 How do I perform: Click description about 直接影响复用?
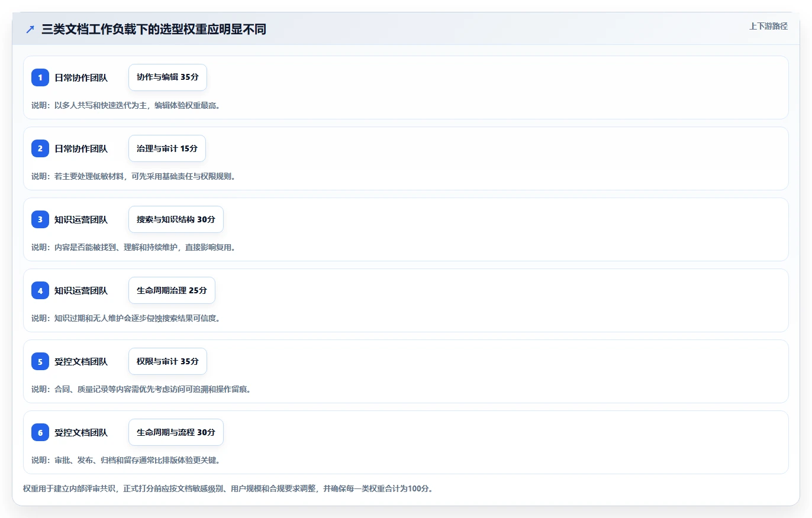point(133,247)
